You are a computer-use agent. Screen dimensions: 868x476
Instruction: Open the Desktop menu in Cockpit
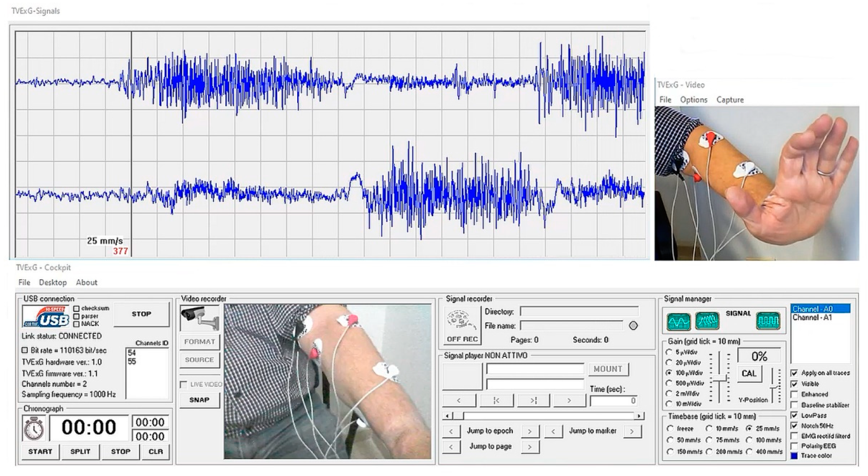coord(52,282)
